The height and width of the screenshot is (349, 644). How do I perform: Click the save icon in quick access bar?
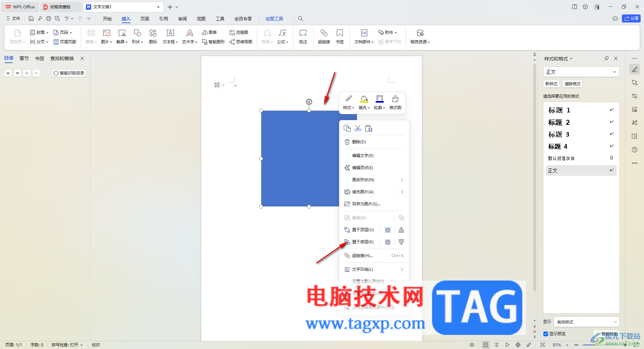[x=31, y=18]
